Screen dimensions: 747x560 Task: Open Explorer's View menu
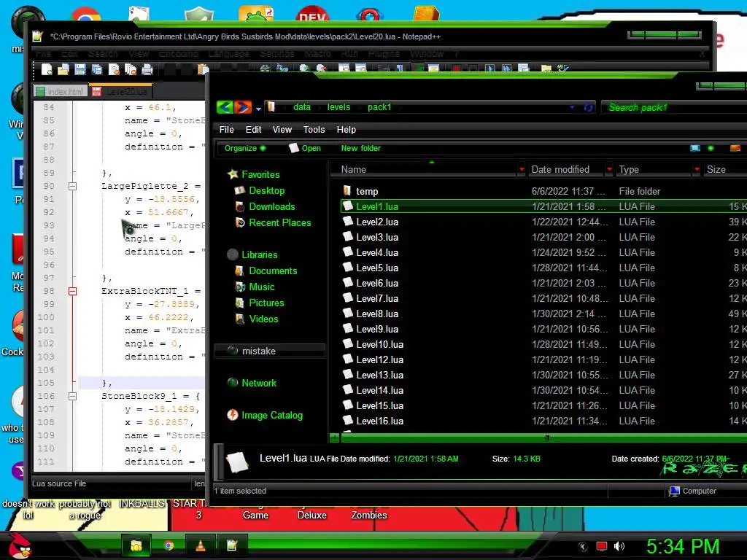pyautogui.click(x=282, y=130)
